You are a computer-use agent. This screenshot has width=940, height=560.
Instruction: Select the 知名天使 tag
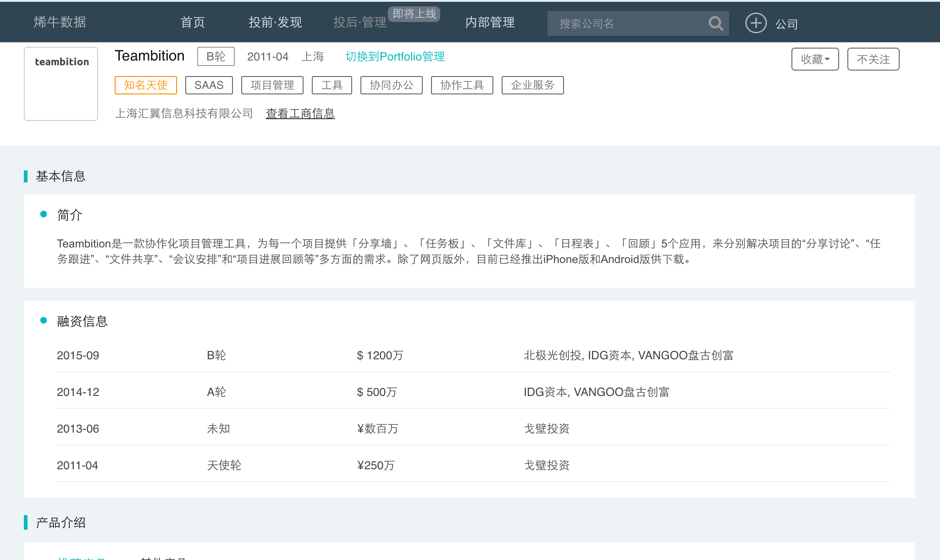tap(145, 85)
